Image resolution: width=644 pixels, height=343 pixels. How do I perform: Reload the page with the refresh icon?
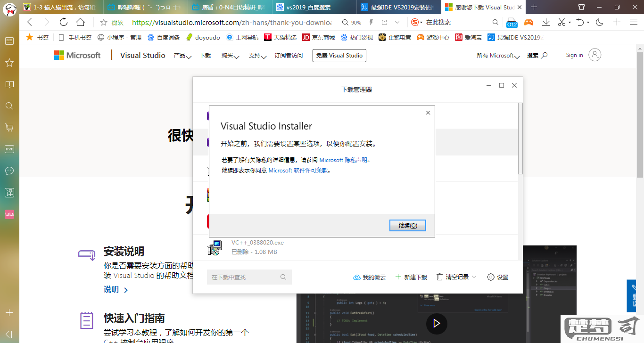pyautogui.click(x=63, y=22)
